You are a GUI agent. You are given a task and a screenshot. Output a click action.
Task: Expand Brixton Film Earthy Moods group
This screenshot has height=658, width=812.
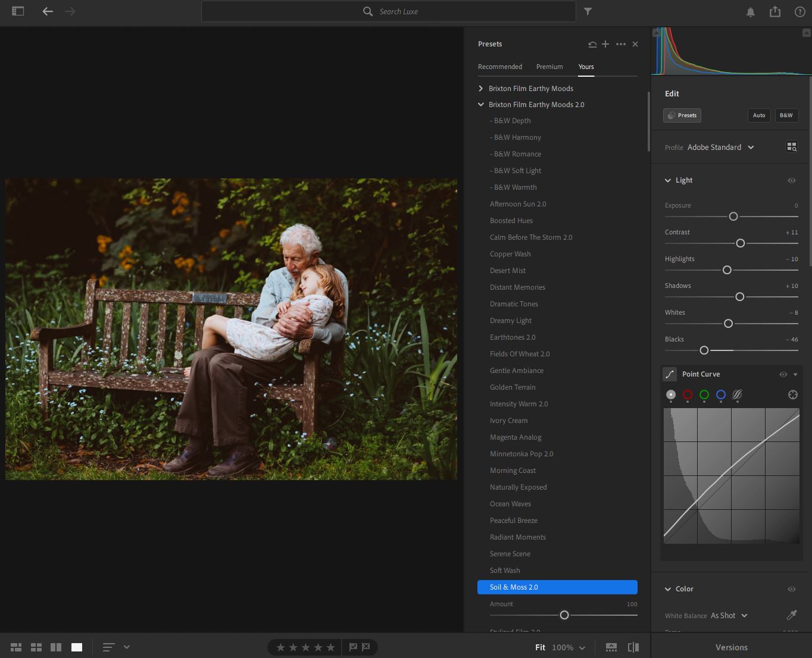[x=481, y=89]
